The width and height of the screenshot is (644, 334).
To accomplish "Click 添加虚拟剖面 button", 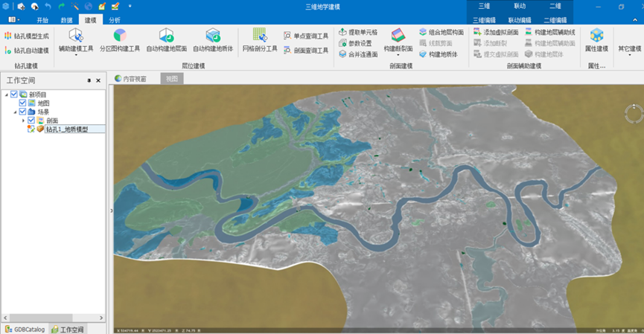I will tap(495, 33).
